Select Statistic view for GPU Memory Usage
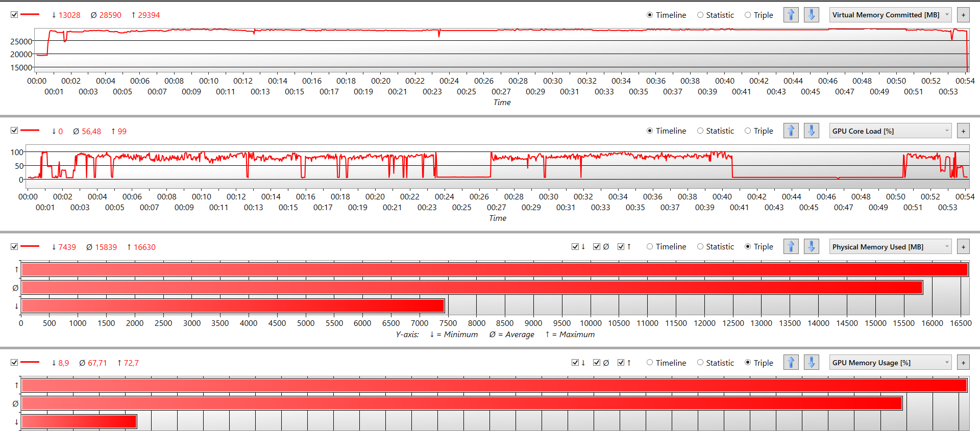The image size is (980, 431). 716,363
